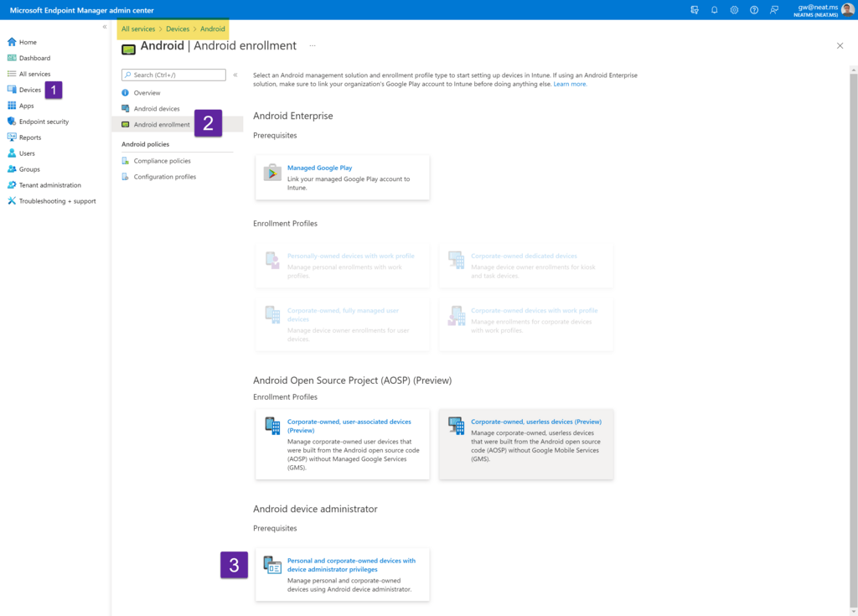Click All services breadcrumb link
Screen dimensions: 858x616
click(138, 29)
